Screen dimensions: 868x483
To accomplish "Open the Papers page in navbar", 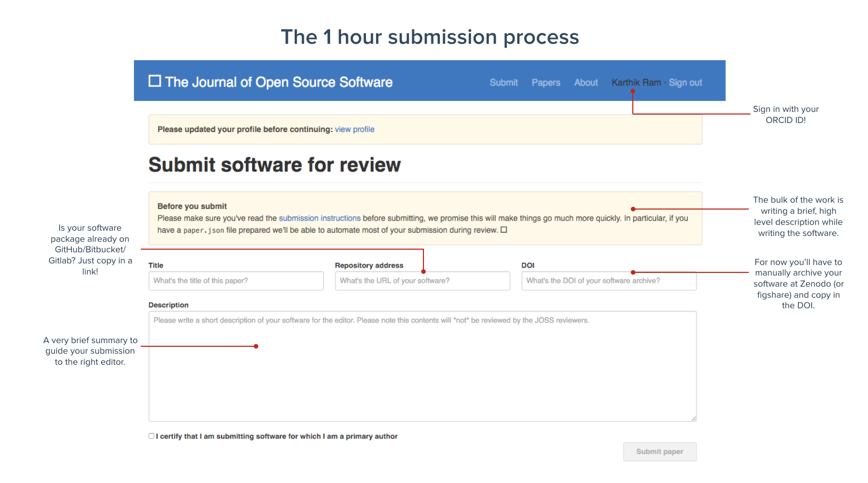I will [x=545, y=83].
